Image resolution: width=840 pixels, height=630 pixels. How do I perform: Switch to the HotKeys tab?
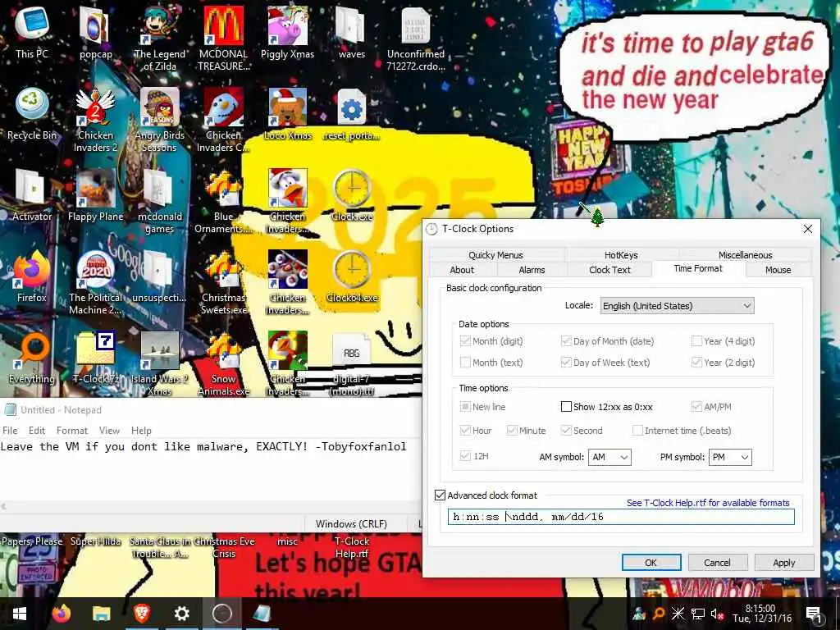click(x=621, y=255)
